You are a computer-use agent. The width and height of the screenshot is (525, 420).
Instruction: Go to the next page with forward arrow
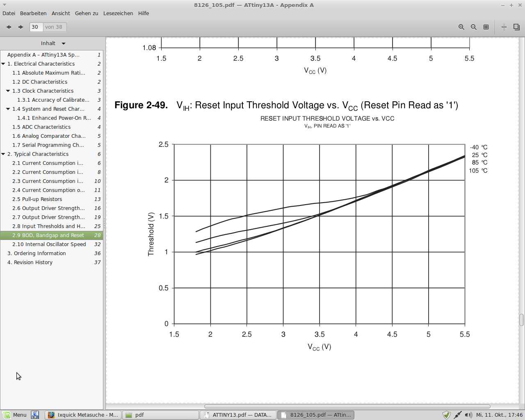[x=21, y=27]
